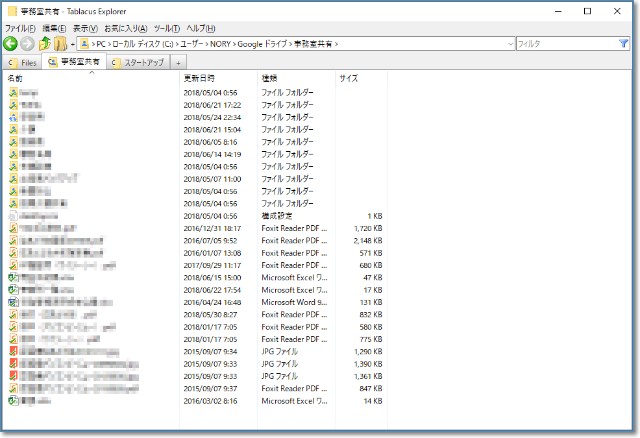Sort by 更新日時 column header
The width and height of the screenshot is (640, 438).
tap(198, 78)
